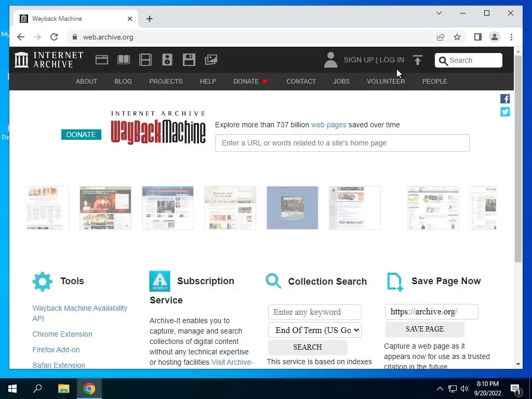Open File Explorer from taskbar
532x399 pixels.
63,389
